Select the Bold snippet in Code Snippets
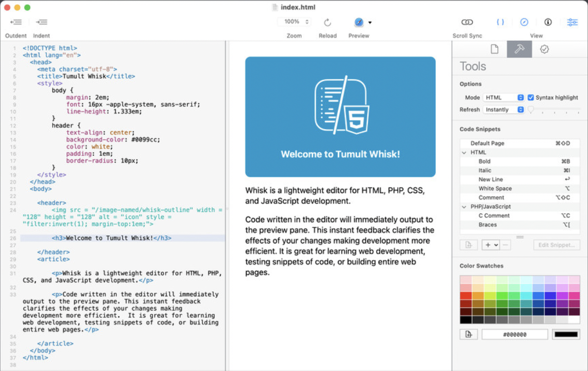The height and width of the screenshot is (371, 588). coord(484,161)
